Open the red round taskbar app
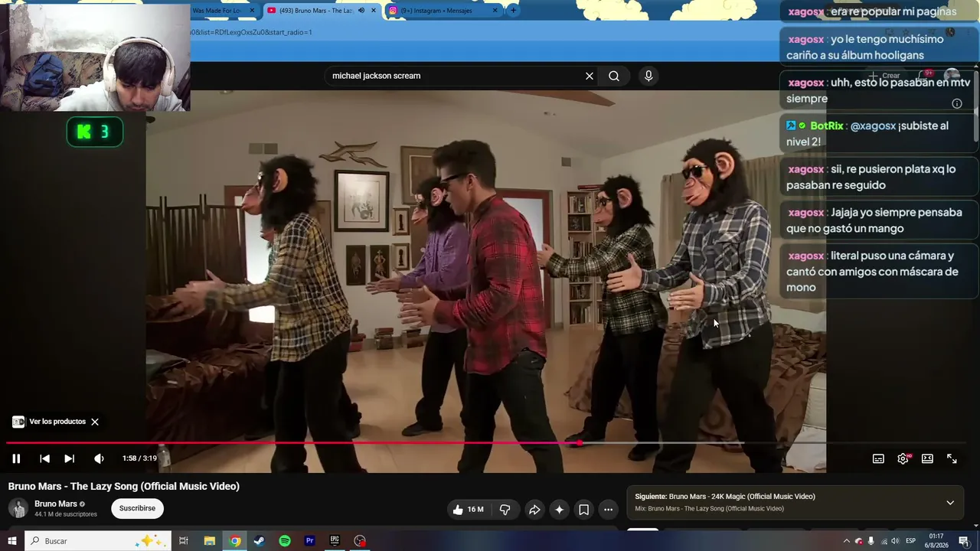Viewport: 980px width, 551px height. pyautogui.click(x=360, y=541)
